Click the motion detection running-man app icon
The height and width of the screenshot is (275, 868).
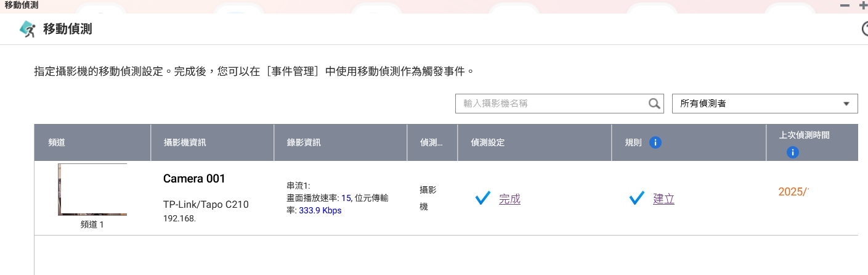28,29
